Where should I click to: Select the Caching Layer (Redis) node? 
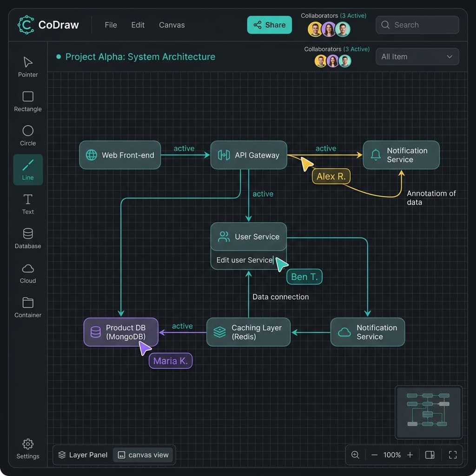tap(248, 332)
